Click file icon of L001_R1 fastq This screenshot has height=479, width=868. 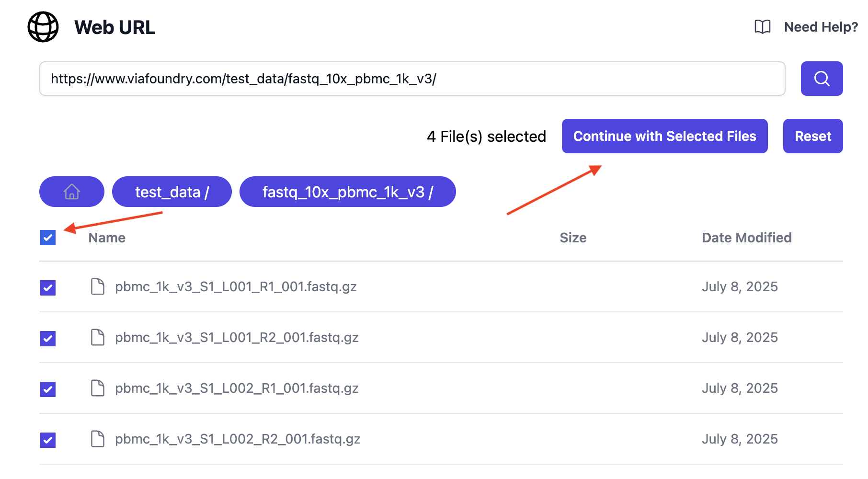click(x=98, y=286)
